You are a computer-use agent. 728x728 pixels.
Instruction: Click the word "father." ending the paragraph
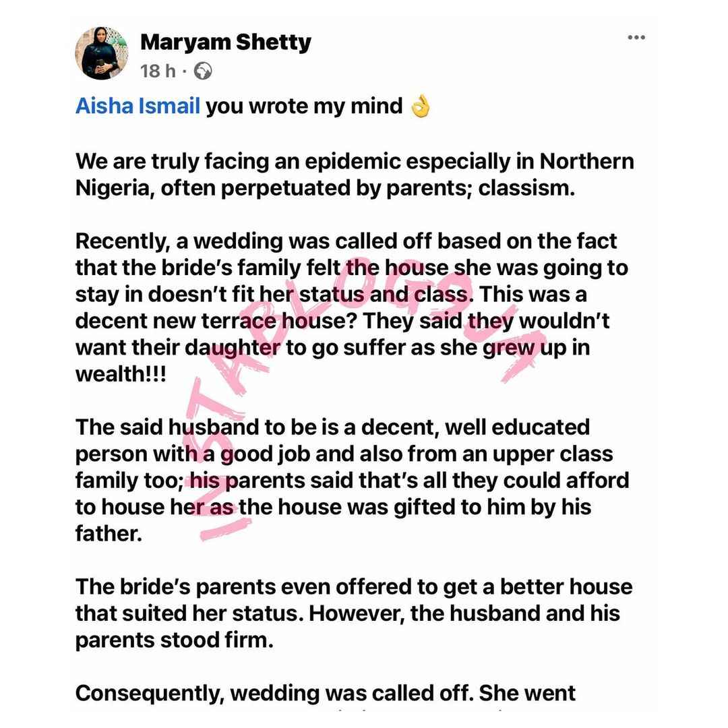[109, 533]
